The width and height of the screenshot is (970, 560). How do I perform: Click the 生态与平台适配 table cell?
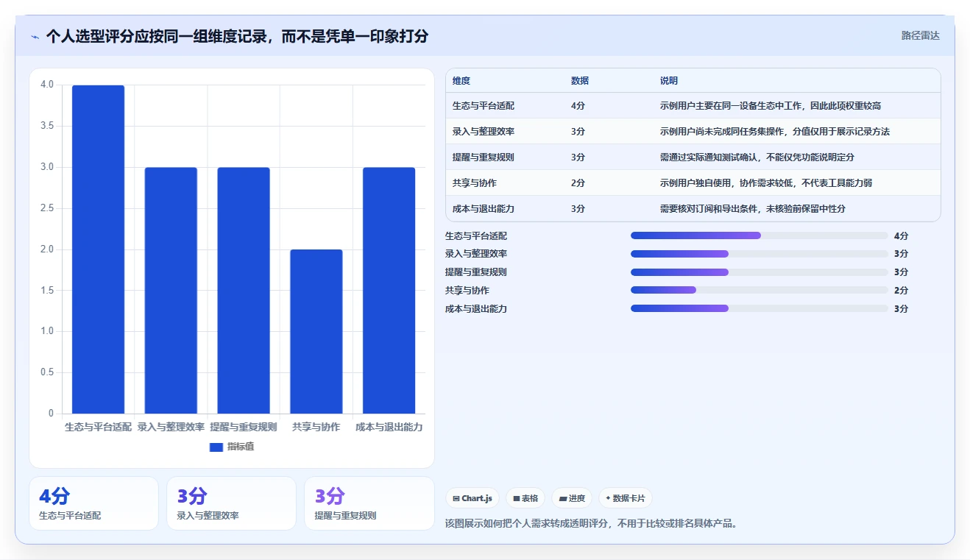point(484,106)
